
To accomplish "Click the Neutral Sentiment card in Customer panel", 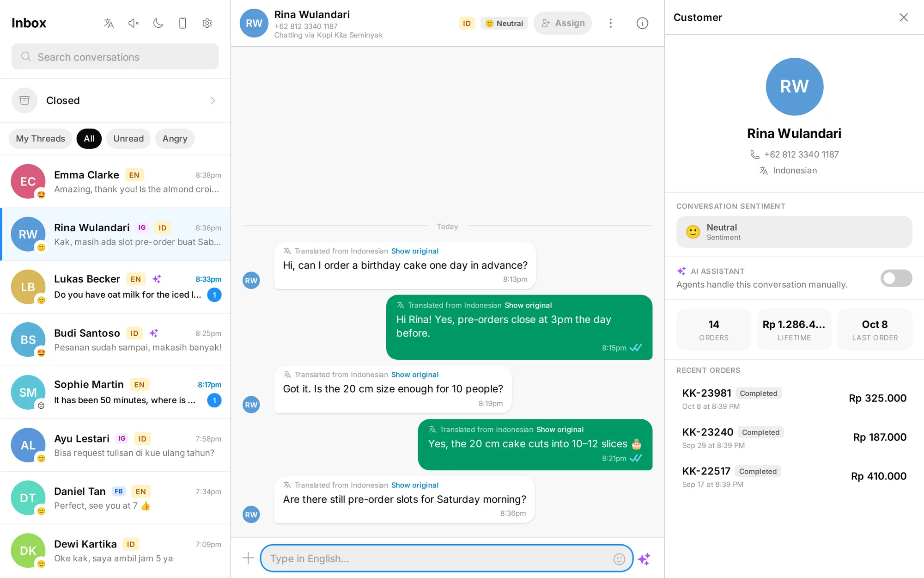I will click(794, 232).
